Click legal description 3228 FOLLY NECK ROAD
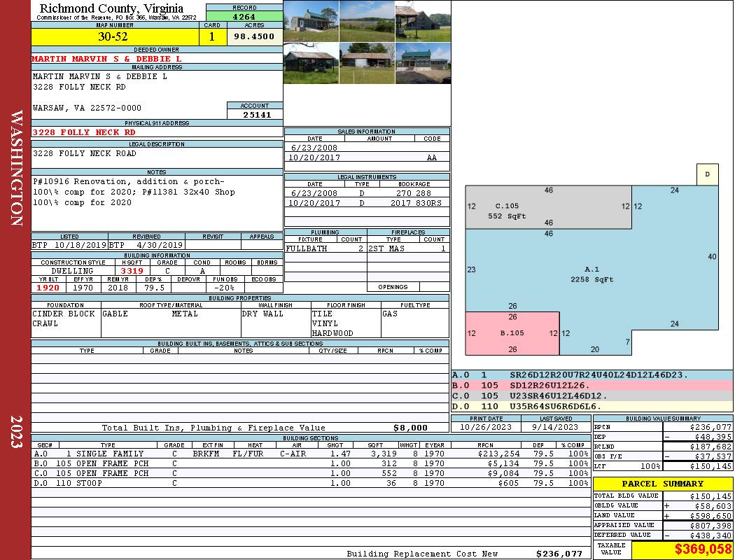This screenshot has width=735, height=560. pos(85,153)
